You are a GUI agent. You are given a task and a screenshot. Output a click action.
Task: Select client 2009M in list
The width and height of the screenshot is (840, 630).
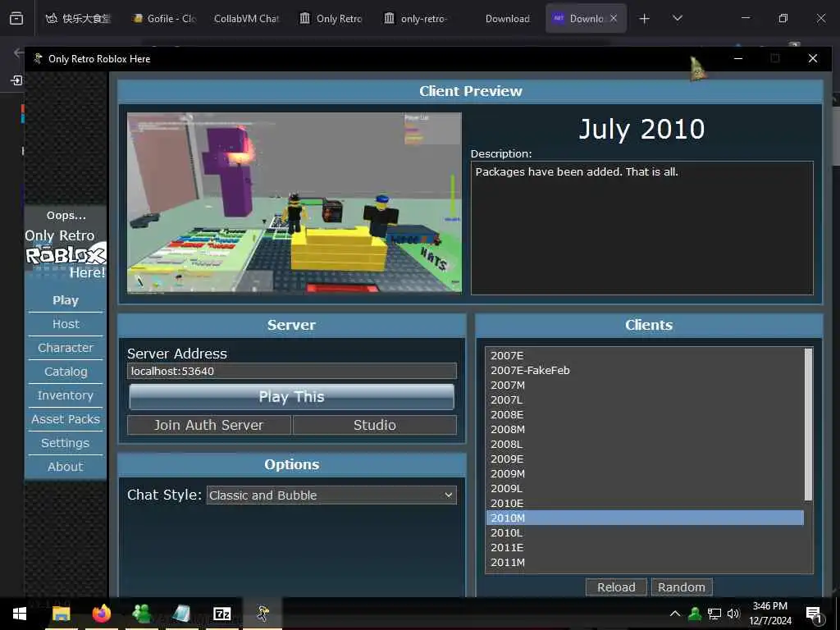click(645, 473)
